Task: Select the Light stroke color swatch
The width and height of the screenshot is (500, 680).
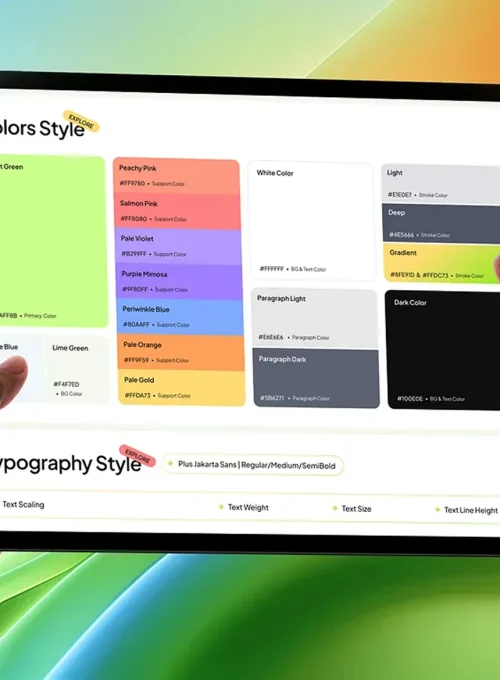Action: pyautogui.click(x=441, y=184)
